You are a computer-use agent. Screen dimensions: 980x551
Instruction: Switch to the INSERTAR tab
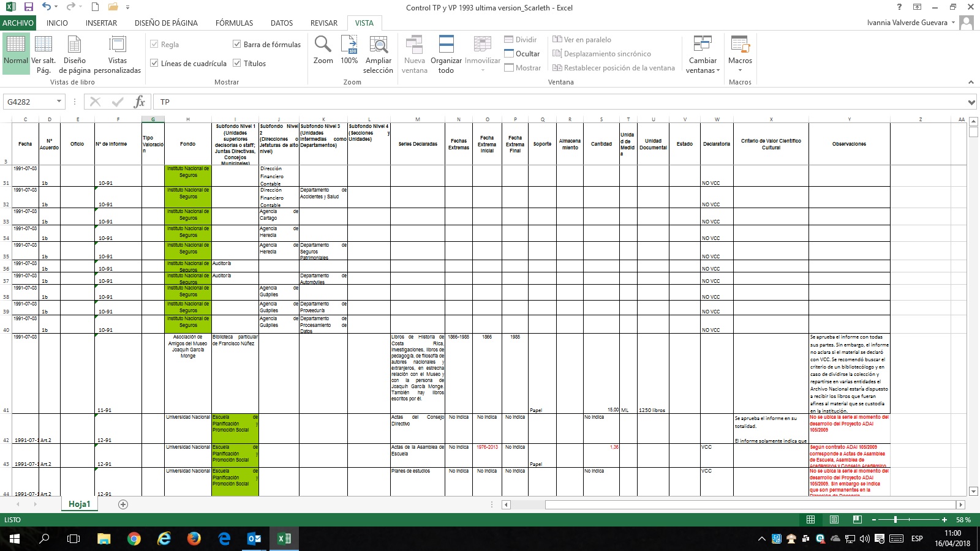click(x=101, y=23)
